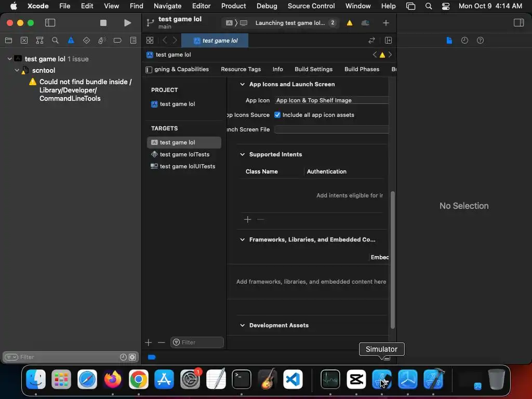The width and height of the screenshot is (532, 399).
Task: Click the issue navigator Filter field
Action: [71, 357]
